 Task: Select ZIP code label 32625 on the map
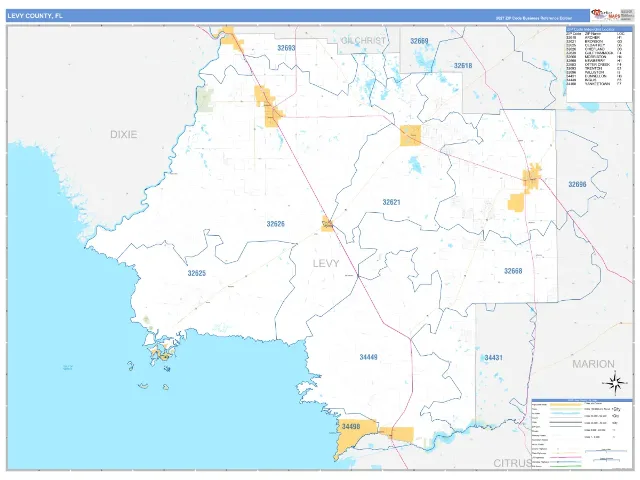coord(197,273)
